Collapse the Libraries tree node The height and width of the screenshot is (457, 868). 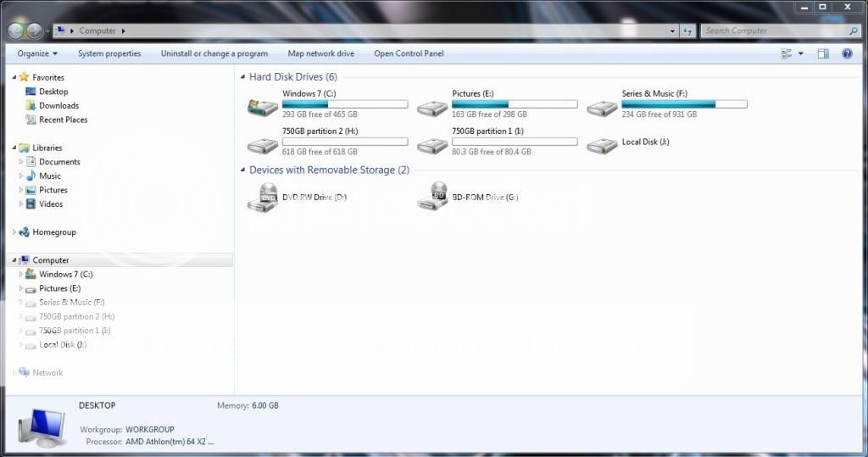coord(14,148)
